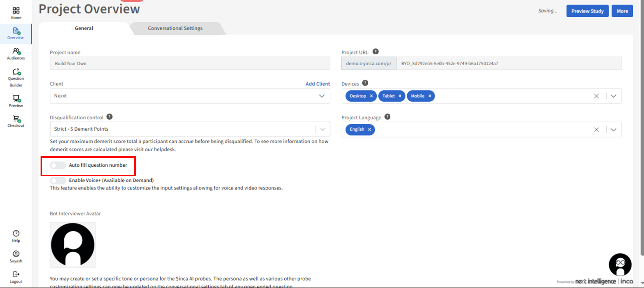Image resolution: width=644 pixels, height=288 pixels.
Task: Click the Add Client link
Action: (x=317, y=84)
